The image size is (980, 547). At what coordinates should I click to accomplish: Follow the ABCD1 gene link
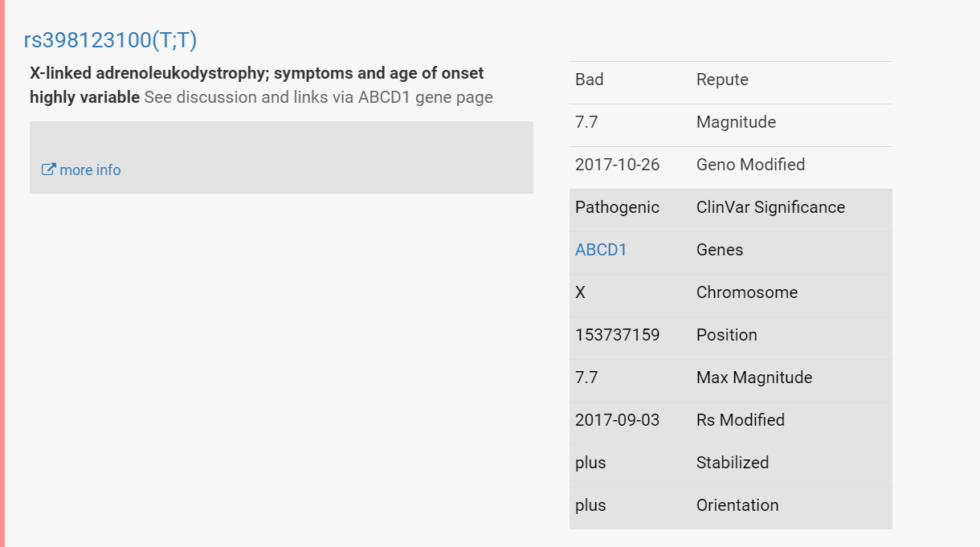[601, 250]
